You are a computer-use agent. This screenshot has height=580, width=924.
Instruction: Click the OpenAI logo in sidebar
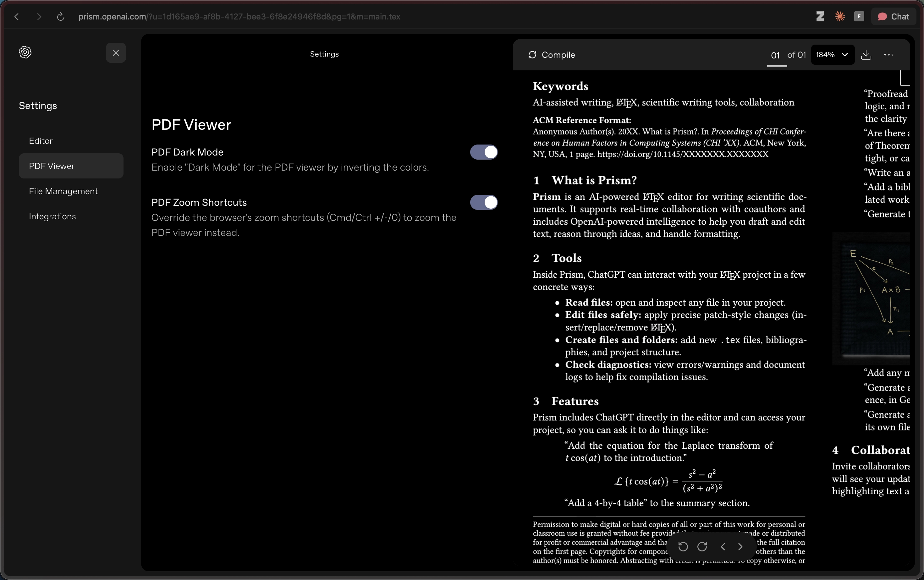pyautogui.click(x=25, y=52)
